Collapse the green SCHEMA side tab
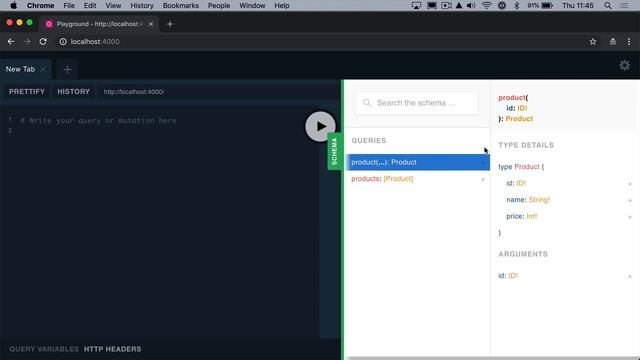 coord(334,151)
